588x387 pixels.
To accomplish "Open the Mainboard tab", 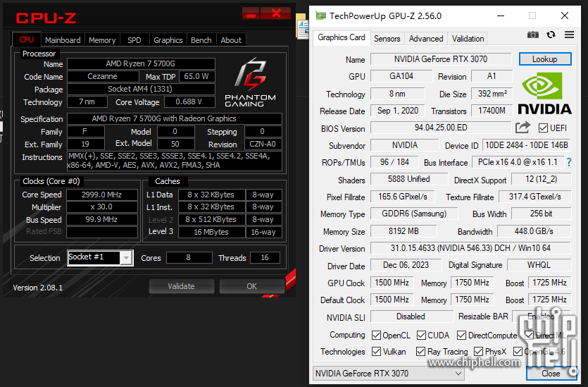I will tap(63, 40).
